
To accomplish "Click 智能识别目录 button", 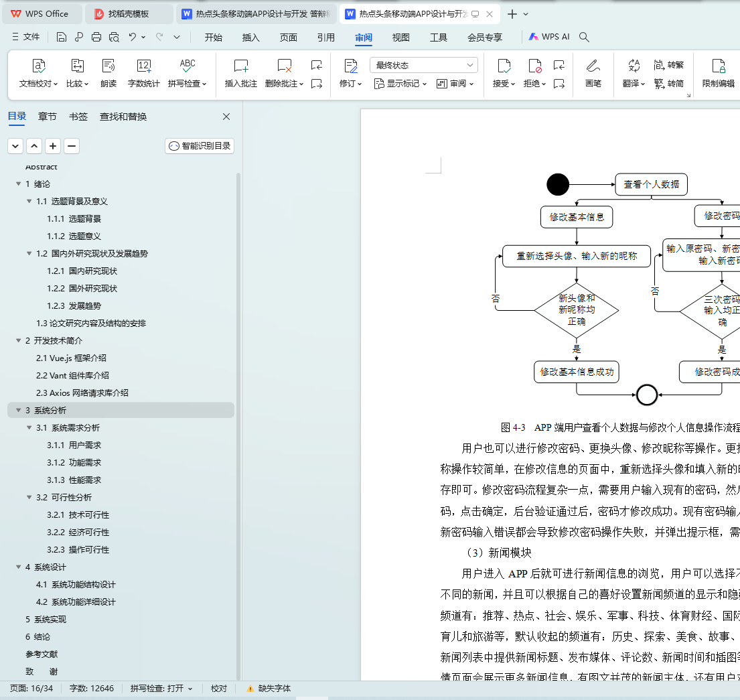I will pyautogui.click(x=200, y=146).
